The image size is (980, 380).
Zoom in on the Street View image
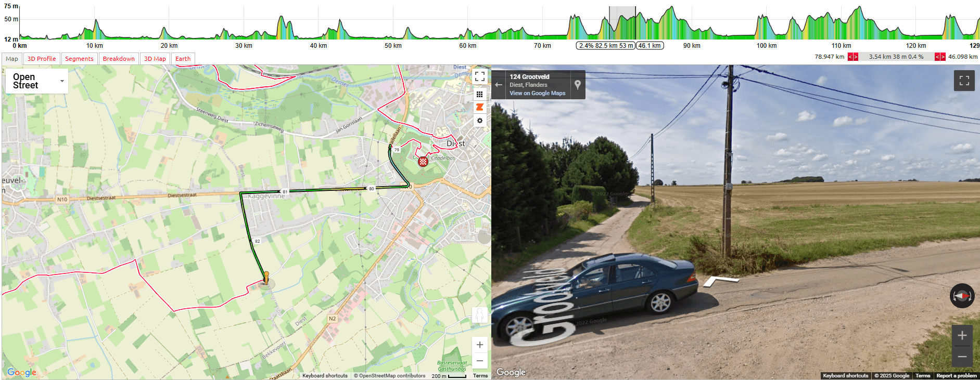pyautogui.click(x=962, y=335)
